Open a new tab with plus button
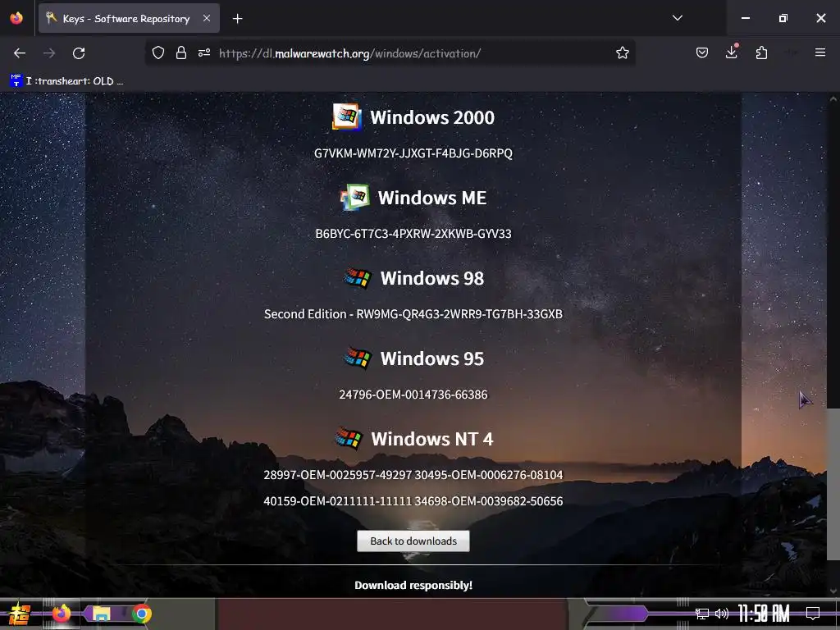Screen dimensions: 840x630 pyautogui.click(x=237, y=19)
